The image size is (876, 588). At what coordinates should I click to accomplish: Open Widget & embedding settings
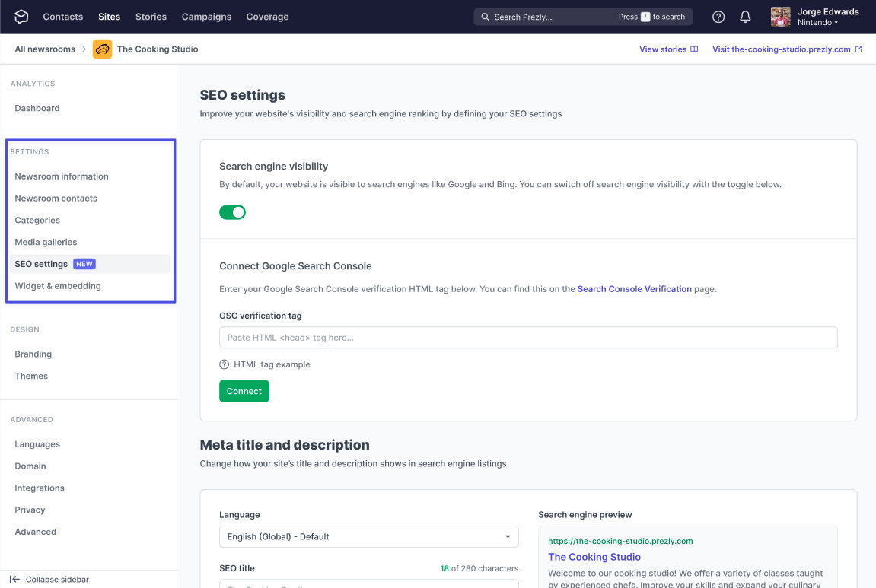coord(58,286)
